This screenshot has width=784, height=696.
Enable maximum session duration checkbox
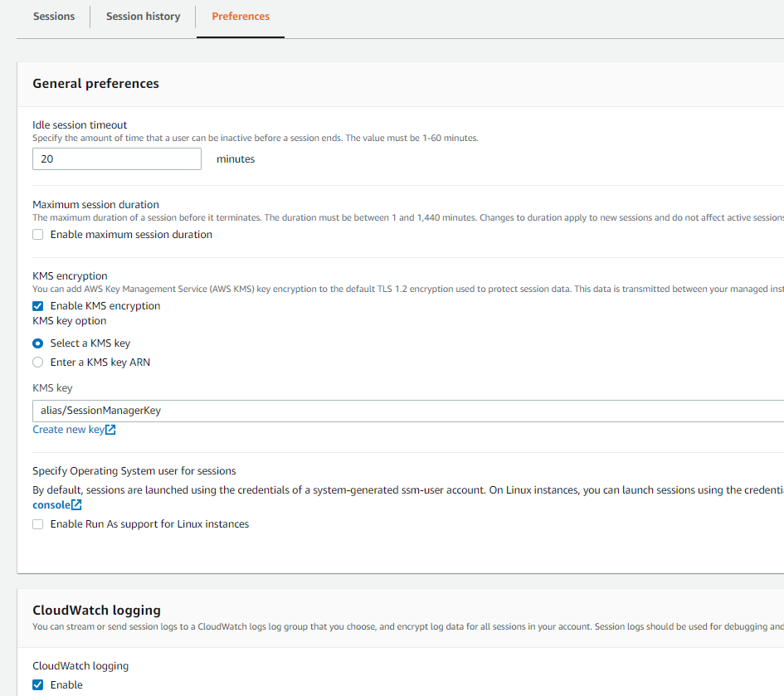point(38,235)
